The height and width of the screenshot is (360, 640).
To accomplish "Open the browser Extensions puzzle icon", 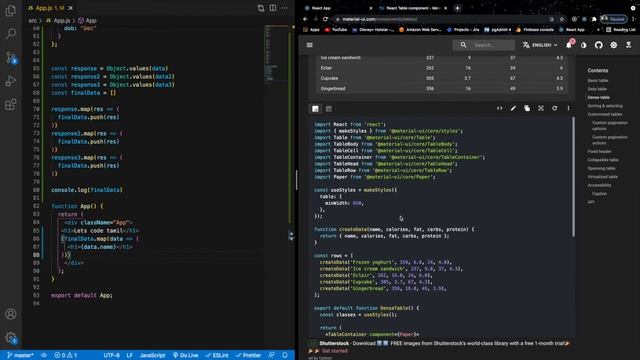I will pyautogui.click(x=594, y=19).
